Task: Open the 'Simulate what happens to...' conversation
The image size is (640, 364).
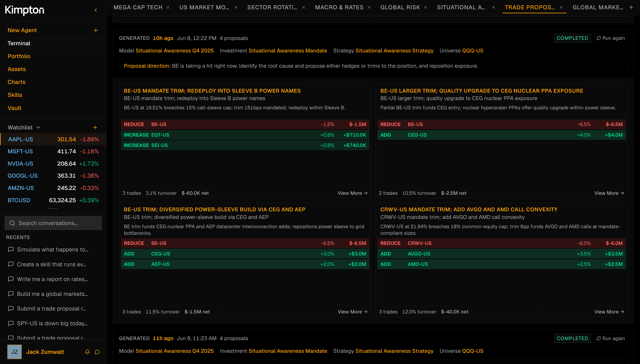Action: (x=53, y=250)
